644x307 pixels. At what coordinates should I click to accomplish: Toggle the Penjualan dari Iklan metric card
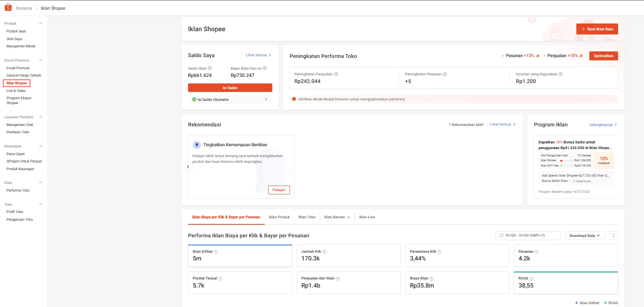349,283
